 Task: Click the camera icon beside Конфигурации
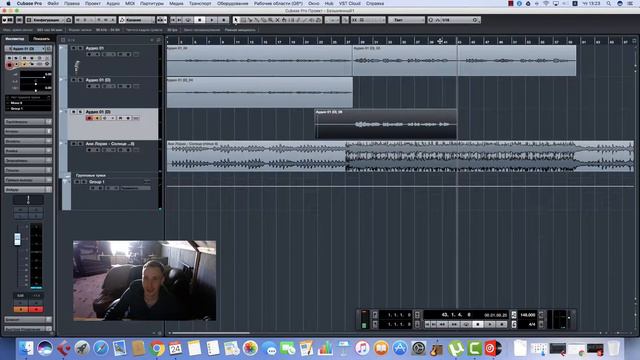pyautogui.click(x=69, y=20)
